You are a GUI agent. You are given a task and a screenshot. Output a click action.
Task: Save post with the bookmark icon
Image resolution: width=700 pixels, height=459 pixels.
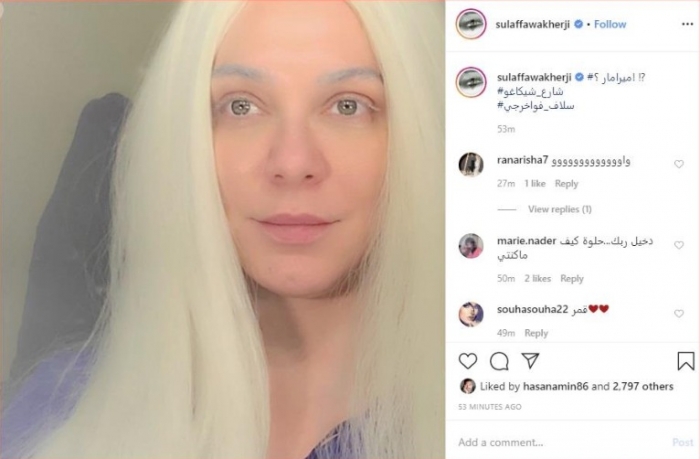tap(685, 361)
